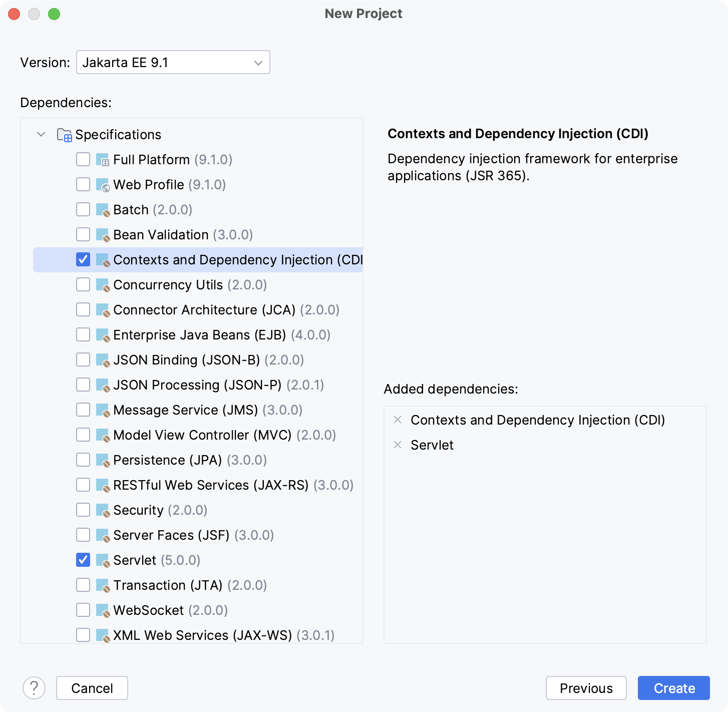Remove Servlet from added dependencies

[397, 444]
